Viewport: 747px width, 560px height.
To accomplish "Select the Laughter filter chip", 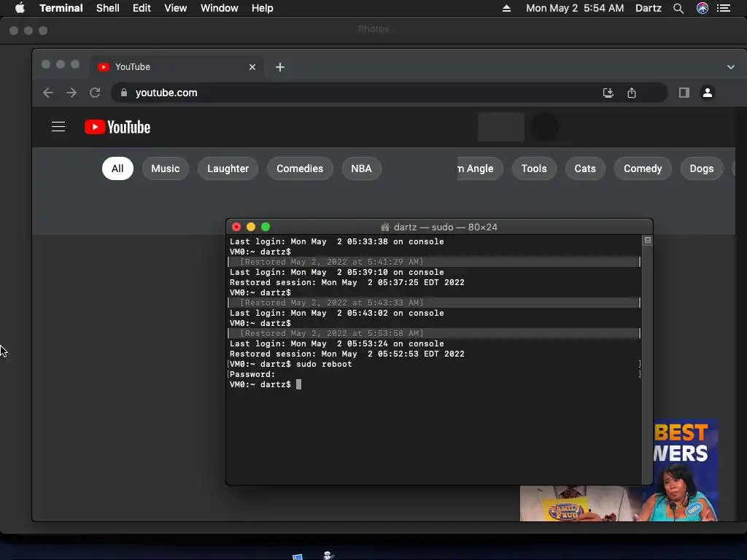I will [x=228, y=168].
